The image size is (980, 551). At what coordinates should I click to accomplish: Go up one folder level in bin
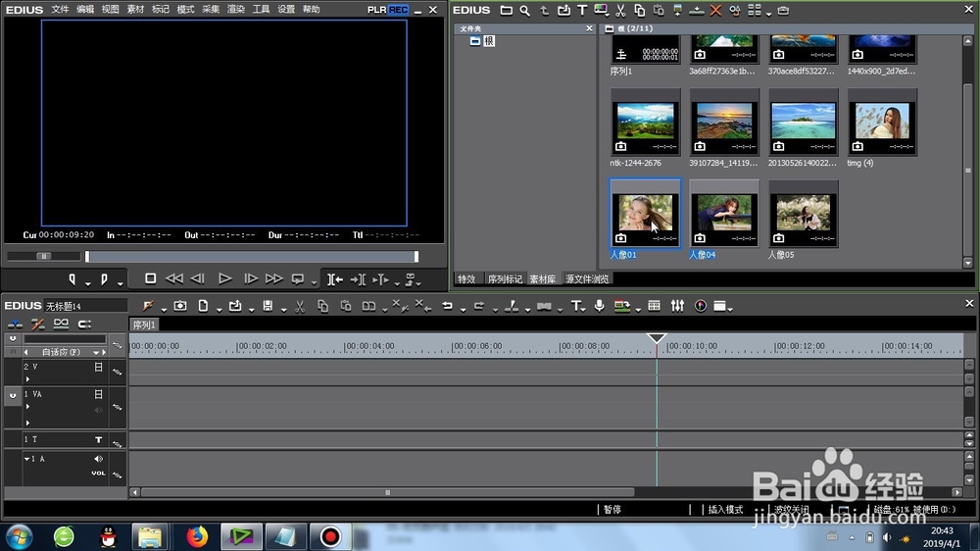[544, 10]
